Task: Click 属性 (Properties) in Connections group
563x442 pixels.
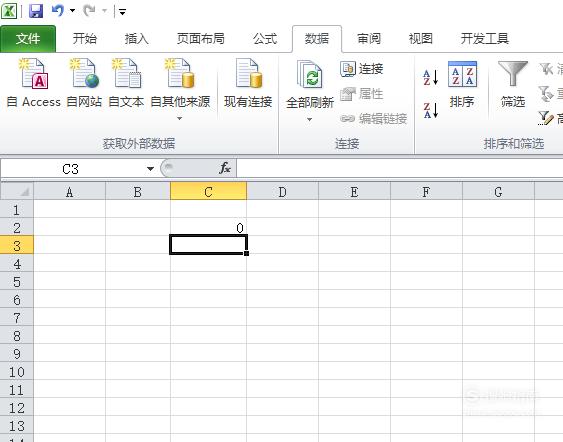Action: (362, 94)
